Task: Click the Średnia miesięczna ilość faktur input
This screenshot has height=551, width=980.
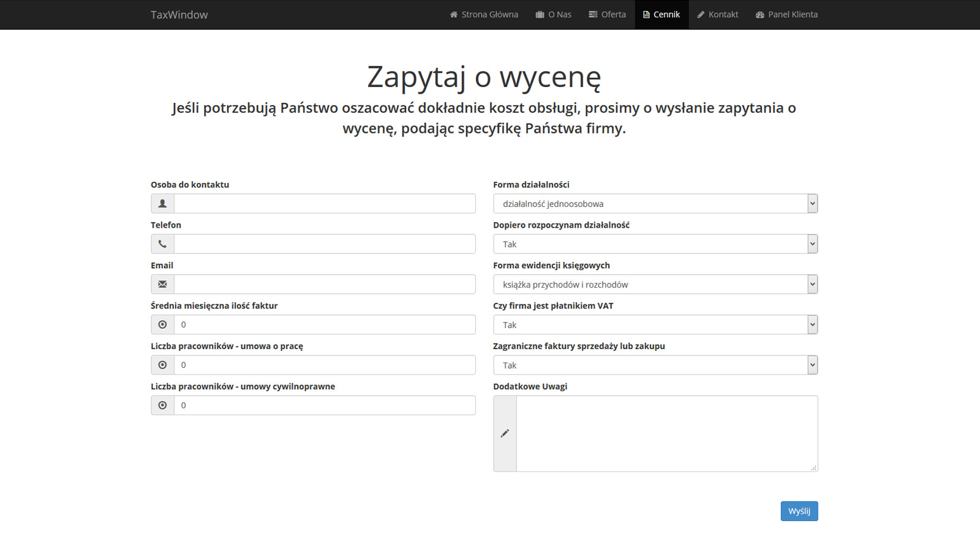Action: [325, 324]
